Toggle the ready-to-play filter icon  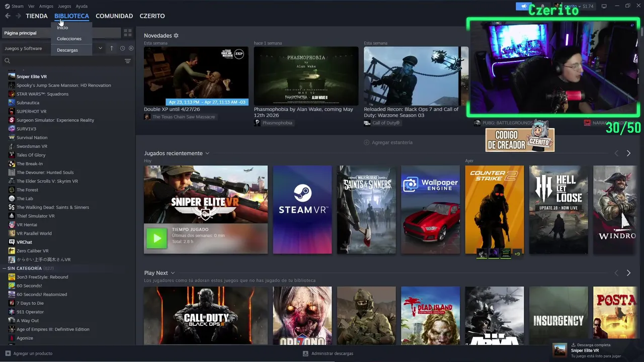point(131,48)
